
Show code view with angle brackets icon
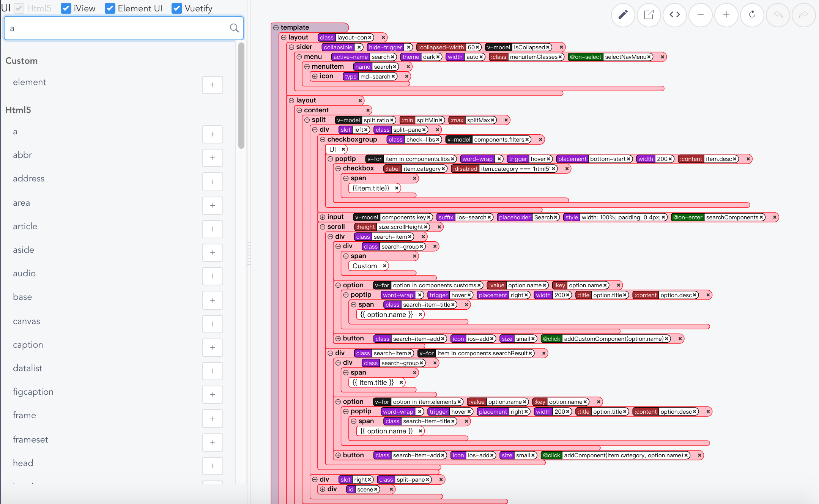[x=674, y=15]
